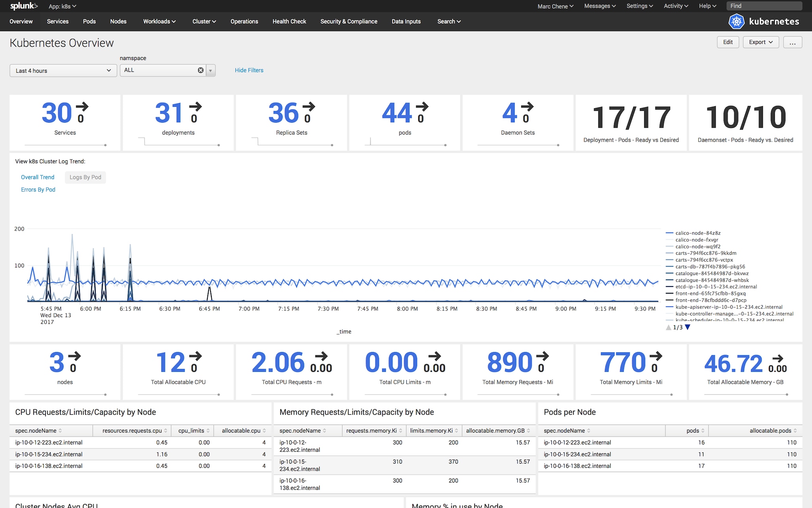Toggle calico-node-84z8z series in legend

[698, 233]
